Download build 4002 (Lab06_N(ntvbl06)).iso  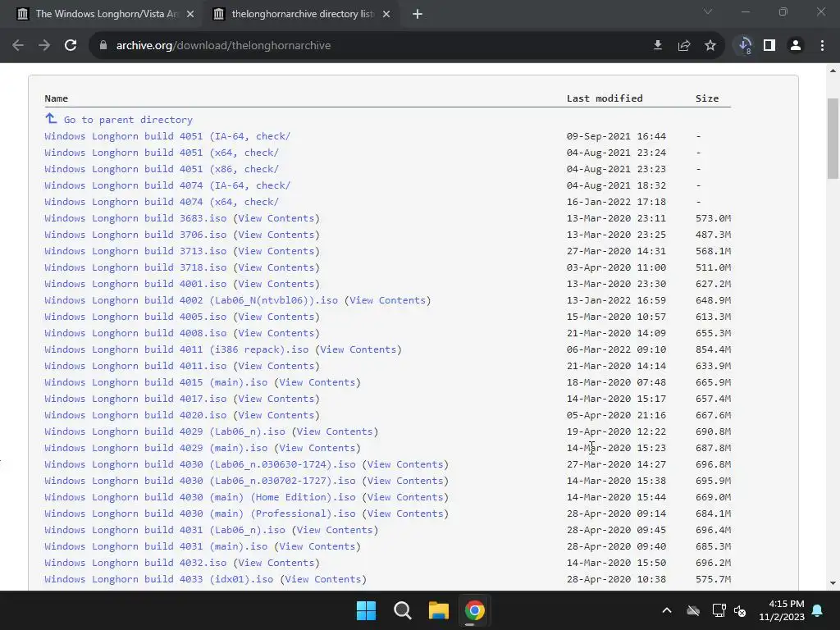coord(191,300)
